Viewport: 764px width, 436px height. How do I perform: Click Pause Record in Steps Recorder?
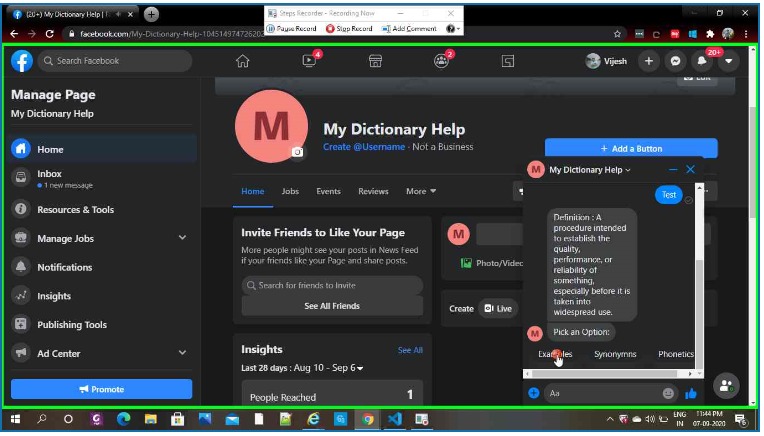(x=292, y=29)
